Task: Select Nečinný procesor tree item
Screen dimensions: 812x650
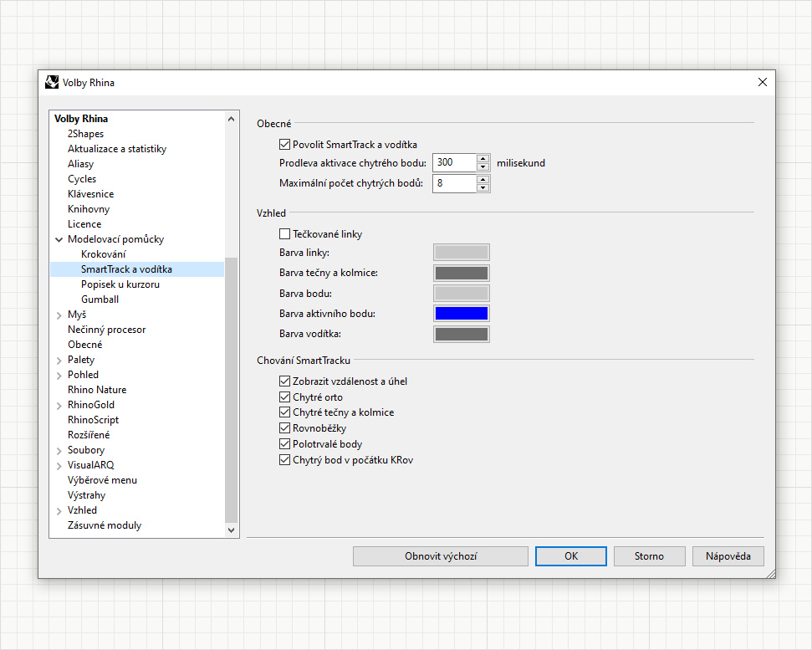Action: (x=107, y=330)
